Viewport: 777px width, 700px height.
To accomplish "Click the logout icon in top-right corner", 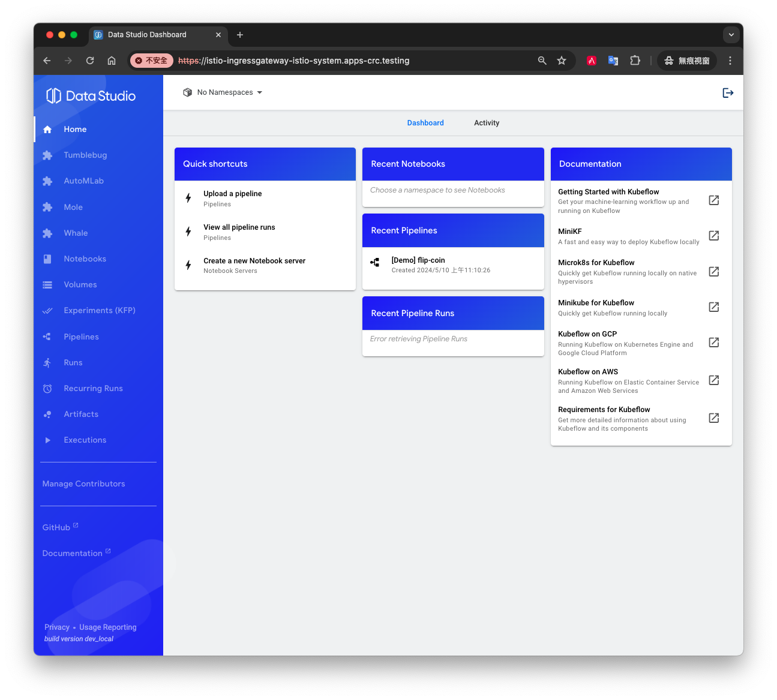I will (728, 93).
